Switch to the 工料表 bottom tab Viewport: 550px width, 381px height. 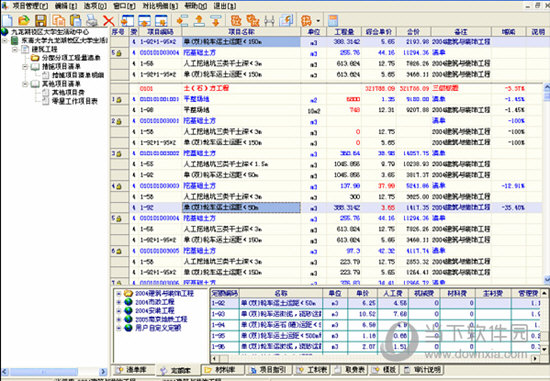(x=313, y=370)
